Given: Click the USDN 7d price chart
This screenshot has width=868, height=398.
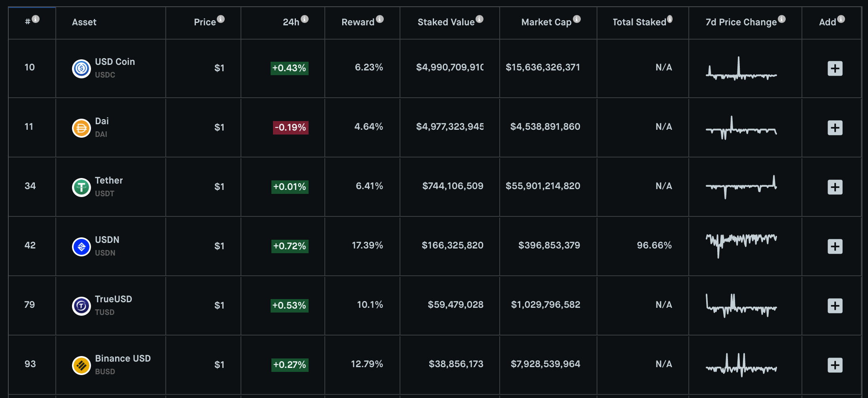Looking at the screenshot, I should 741,245.
